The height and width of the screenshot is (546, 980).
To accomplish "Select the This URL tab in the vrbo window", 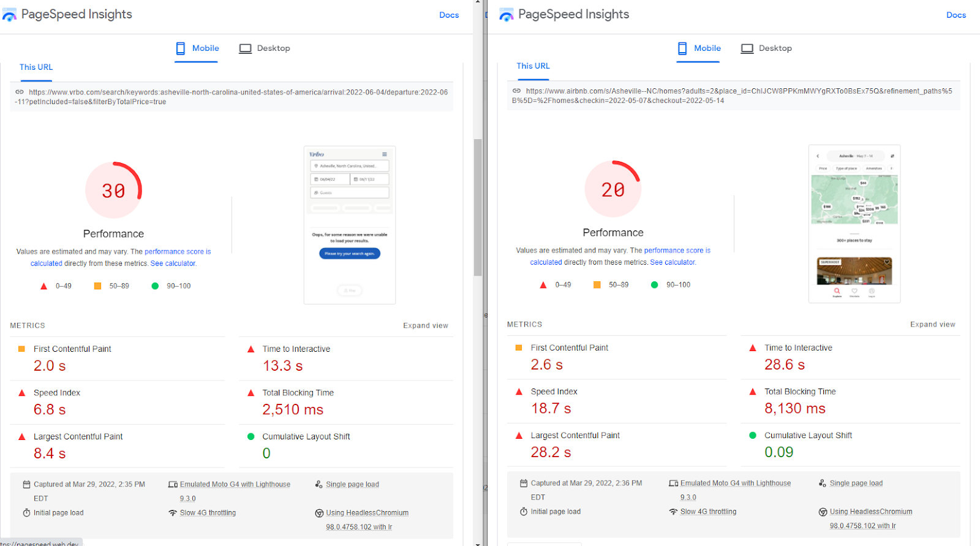I will [x=36, y=67].
